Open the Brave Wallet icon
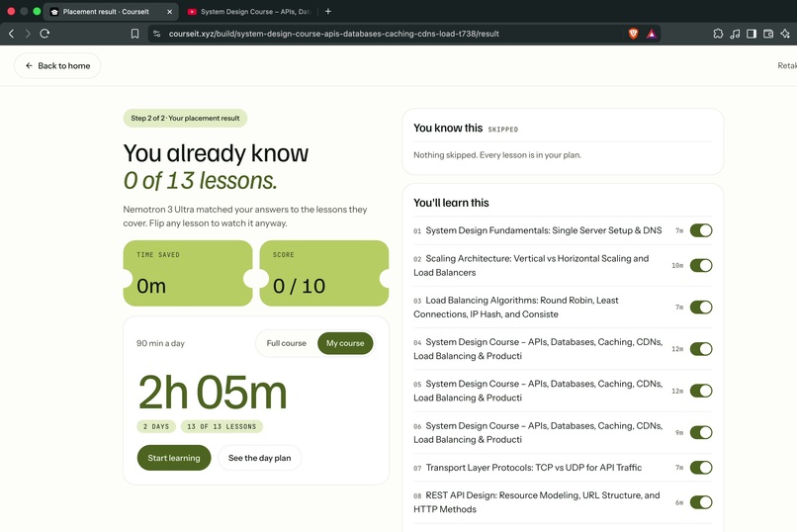This screenshot has width=797, height=532. [x=768, y=34]
